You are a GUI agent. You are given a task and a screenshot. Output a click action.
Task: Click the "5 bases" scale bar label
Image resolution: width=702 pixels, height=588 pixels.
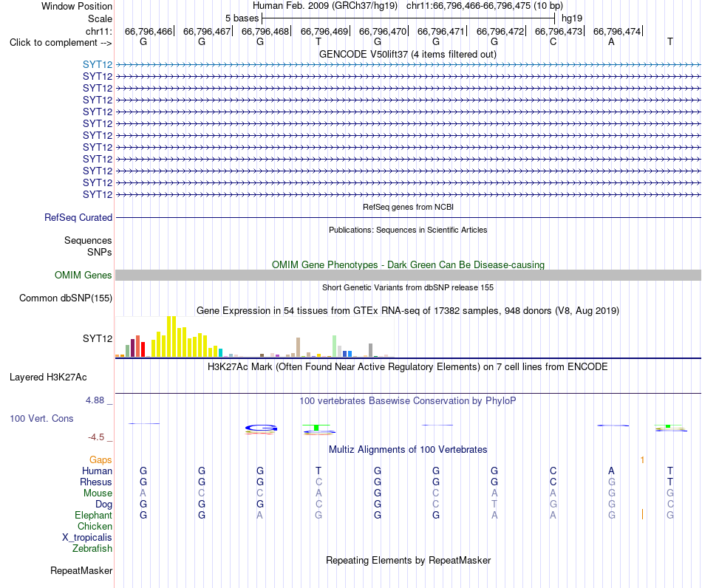click(x=242, y=18)
